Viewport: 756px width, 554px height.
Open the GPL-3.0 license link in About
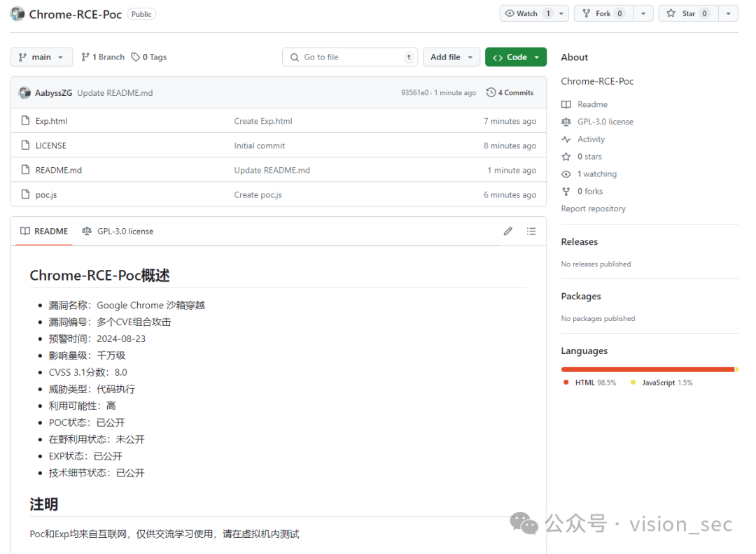605,122
